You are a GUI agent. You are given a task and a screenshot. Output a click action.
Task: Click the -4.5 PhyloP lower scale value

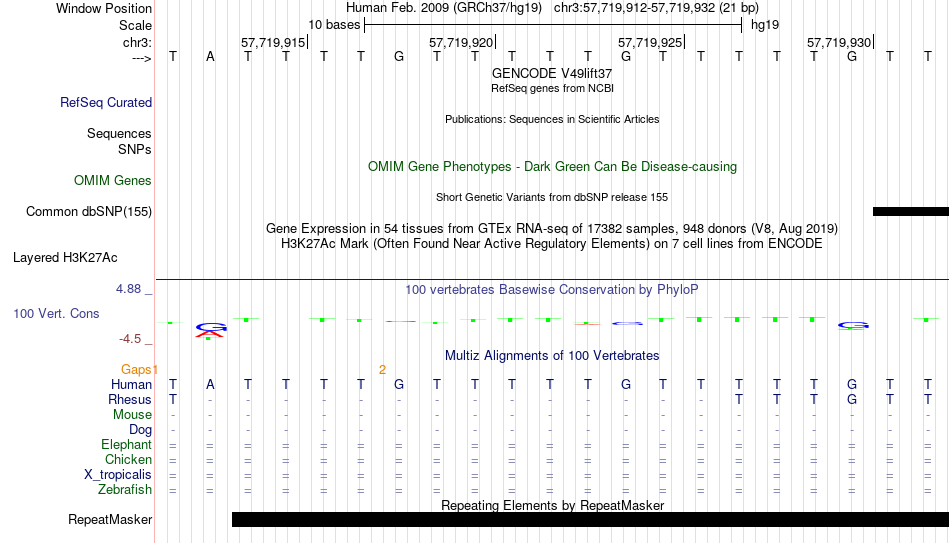[x=130, y=339]
